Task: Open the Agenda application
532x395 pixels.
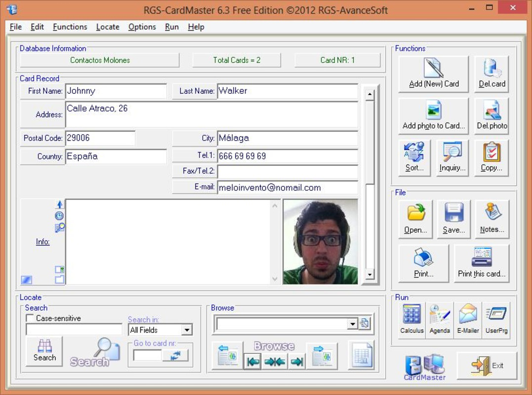Action: coord(439,320)
